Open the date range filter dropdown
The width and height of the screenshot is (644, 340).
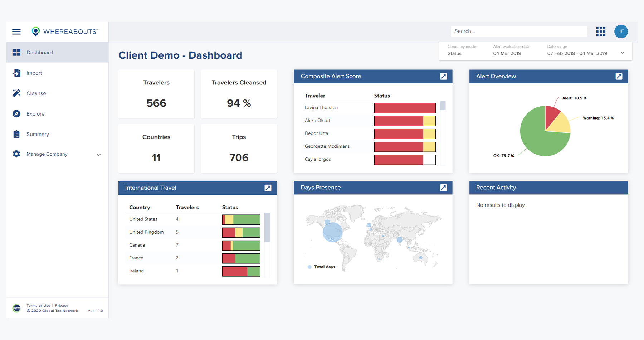point(623,53)
